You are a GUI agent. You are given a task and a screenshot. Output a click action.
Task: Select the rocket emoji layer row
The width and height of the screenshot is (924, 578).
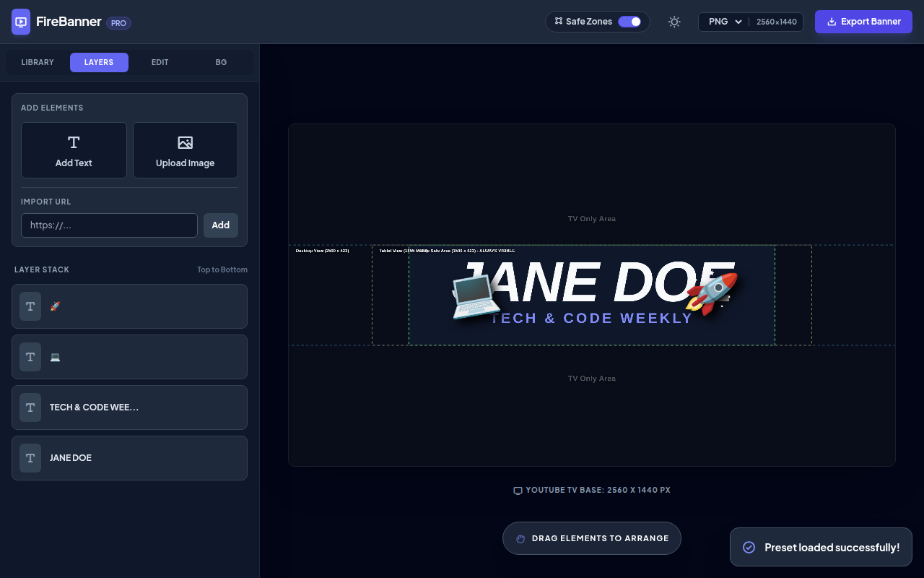click(129, 306)
